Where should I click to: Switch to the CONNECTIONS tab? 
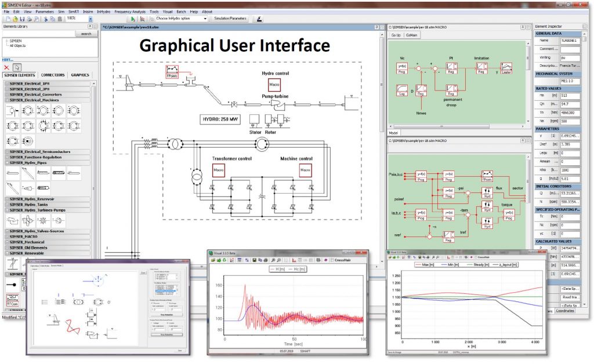(x=53, y=75)
